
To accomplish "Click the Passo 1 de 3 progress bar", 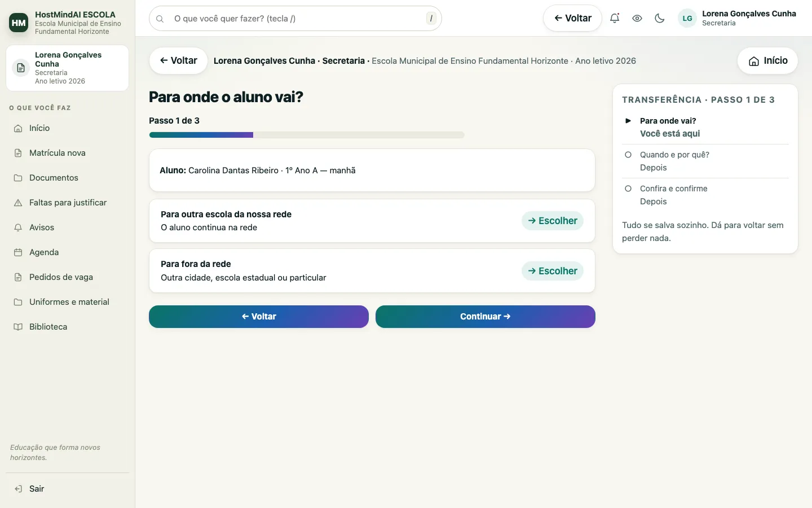I will (307, 135).
